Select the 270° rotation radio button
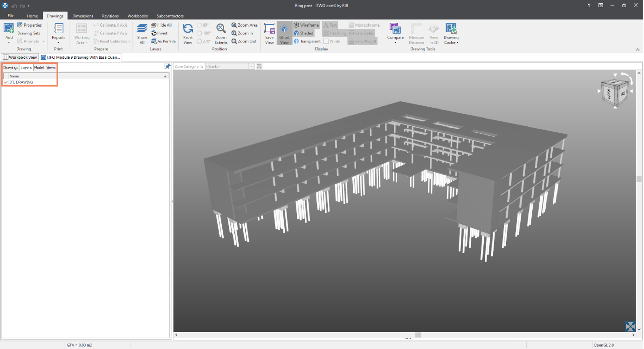 coord(199,41)
